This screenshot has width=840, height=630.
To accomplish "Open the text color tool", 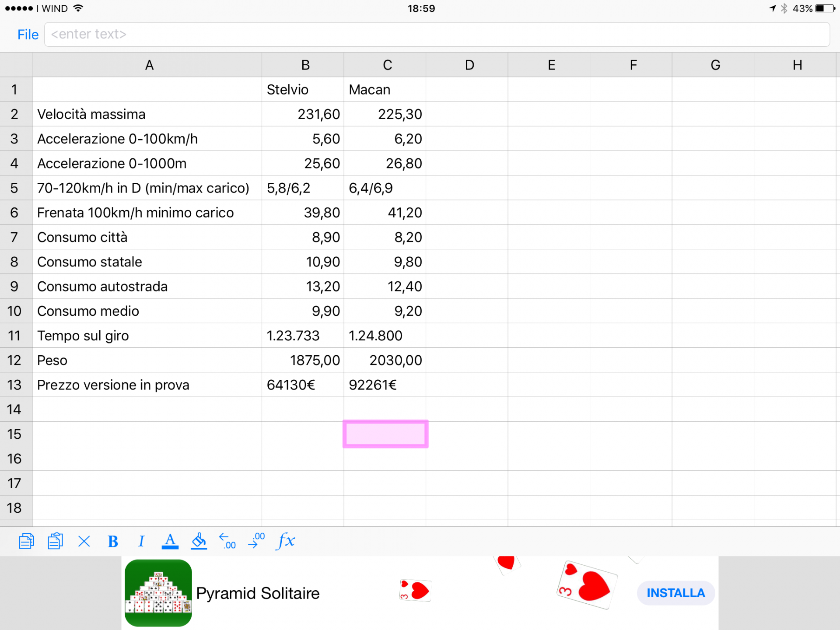I will tap(170, 541).
